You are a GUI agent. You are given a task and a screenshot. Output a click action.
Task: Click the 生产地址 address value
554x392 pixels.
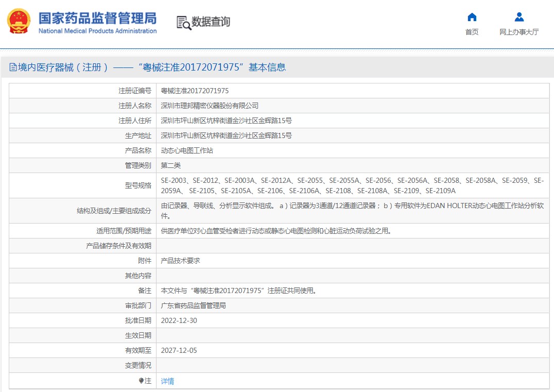(226, 135)
